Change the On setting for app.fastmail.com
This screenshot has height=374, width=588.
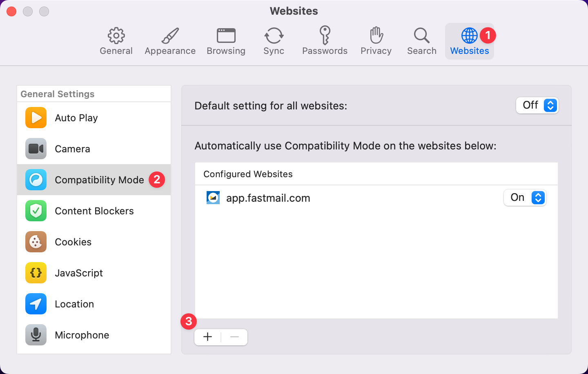[x=525, y=198]
